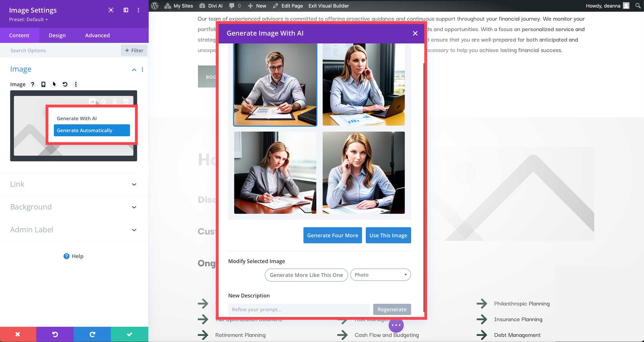Viewport: 644px width, 342px height.
Task: Switch to the Design tab
Action: click(x=57, y=35)
